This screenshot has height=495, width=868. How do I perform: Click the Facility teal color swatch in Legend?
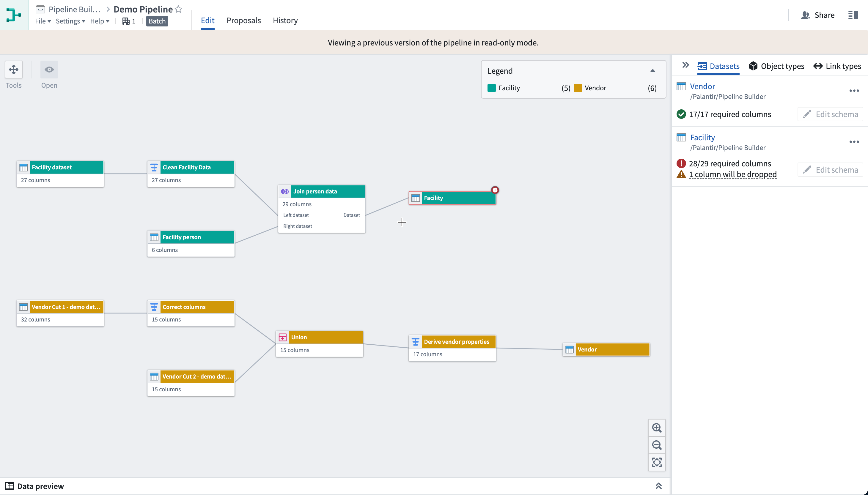[491, 88]
